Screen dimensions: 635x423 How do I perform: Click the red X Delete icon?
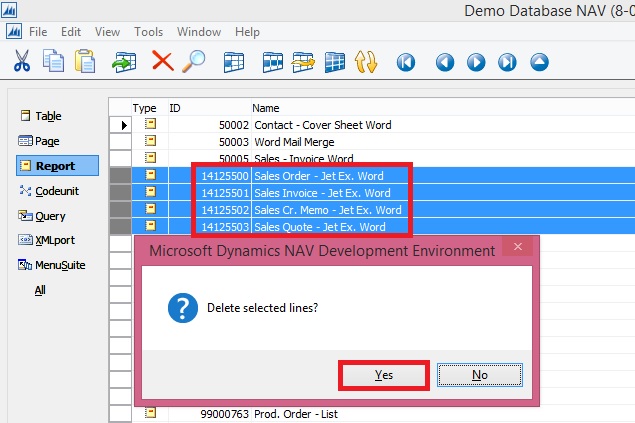pos(162,62)
